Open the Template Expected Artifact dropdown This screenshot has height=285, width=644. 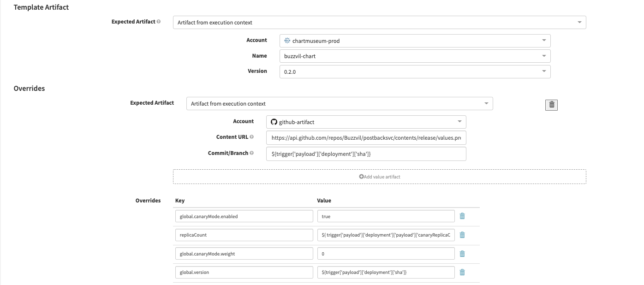coord(379,23)
